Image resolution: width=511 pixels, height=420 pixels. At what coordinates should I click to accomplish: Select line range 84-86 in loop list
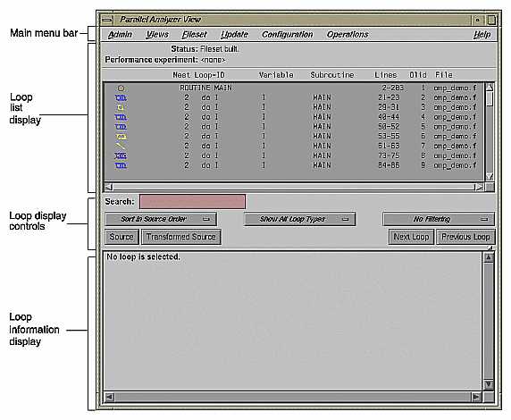click(x=389, y=165)
